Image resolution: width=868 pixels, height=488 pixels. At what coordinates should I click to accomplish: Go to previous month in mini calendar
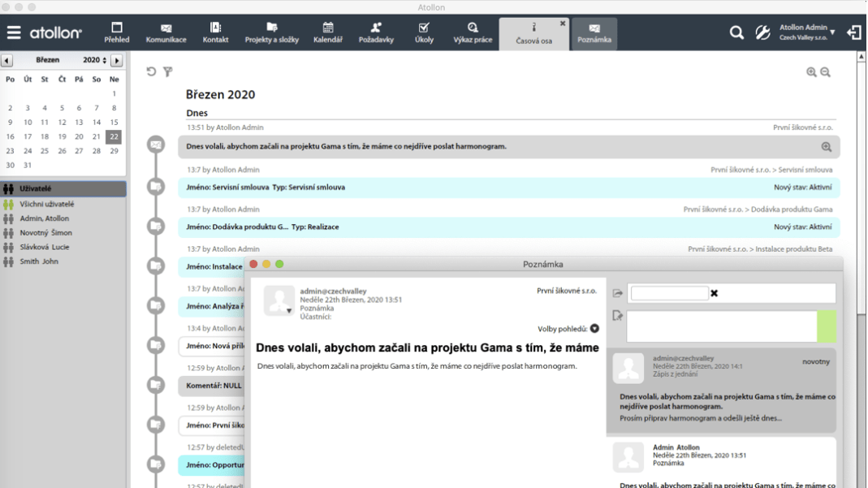coord(6,60)
